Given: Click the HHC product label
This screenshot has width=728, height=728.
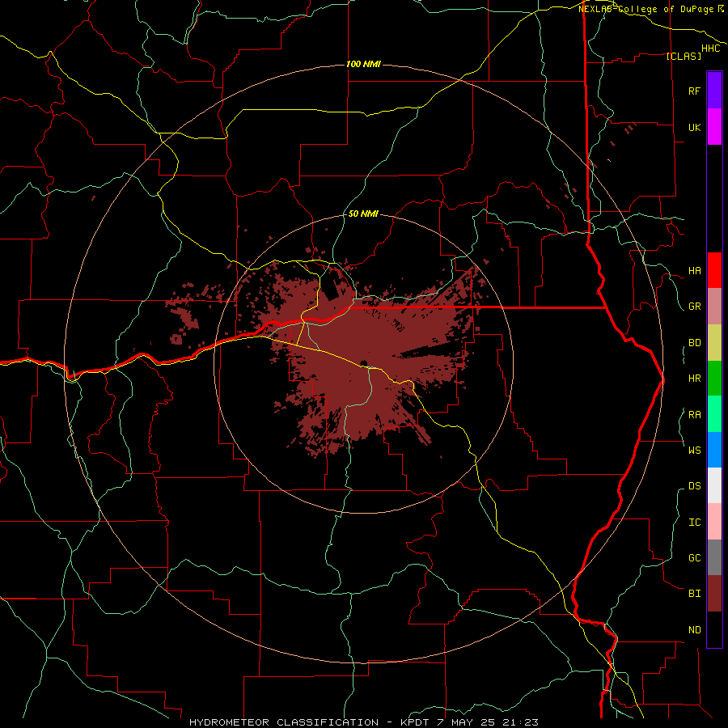Looking at the screenshot, I should tap(710, 49).
